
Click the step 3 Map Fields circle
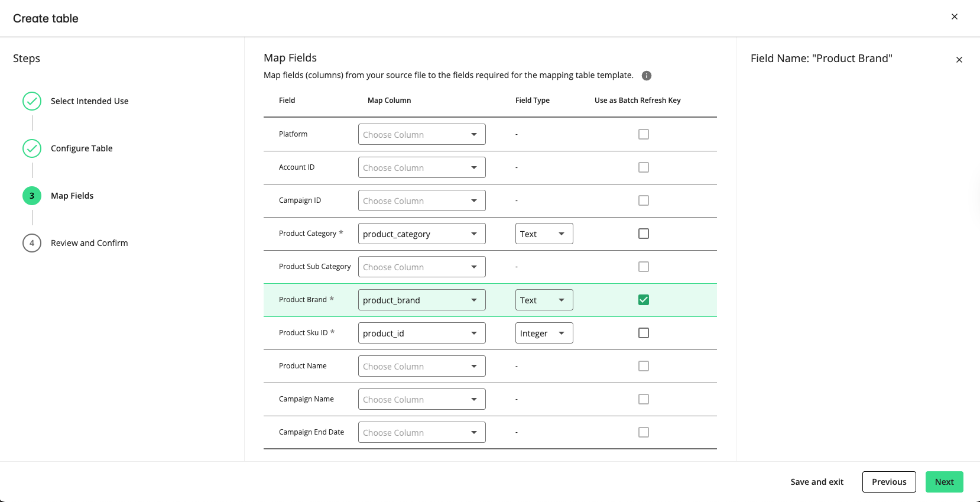pos(32,196)
